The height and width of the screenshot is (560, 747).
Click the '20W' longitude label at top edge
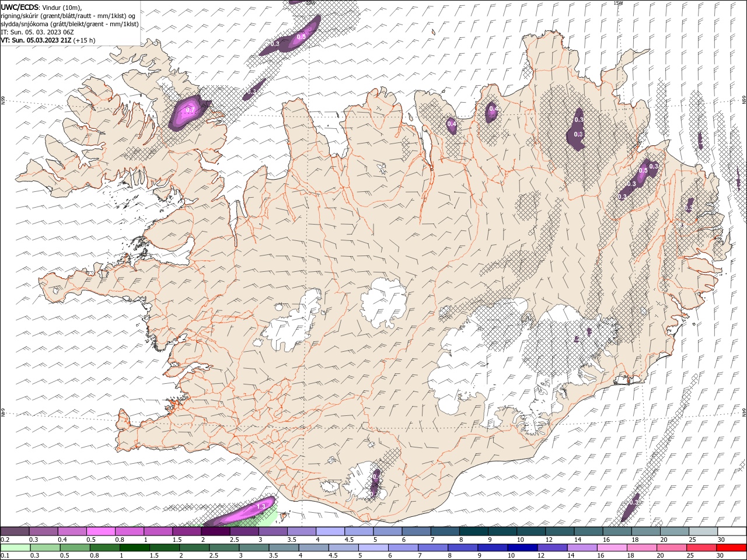click(x=309, y=2)
